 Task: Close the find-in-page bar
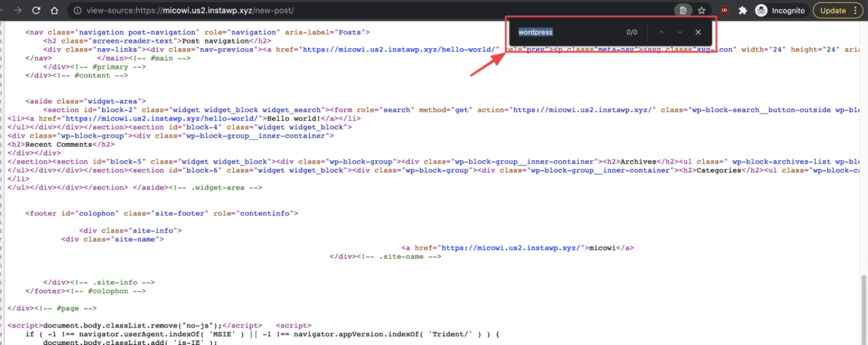point(698,32)
